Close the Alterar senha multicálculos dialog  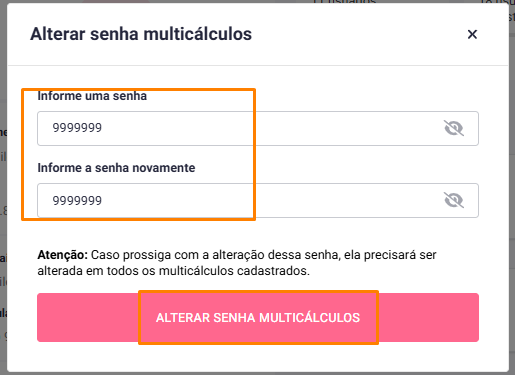click(x=472, y=34)
